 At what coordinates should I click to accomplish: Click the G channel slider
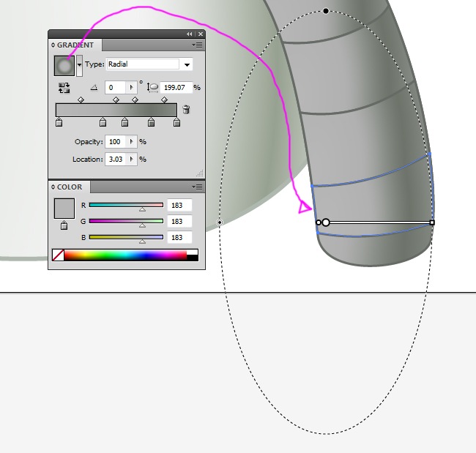tap(126, 221)
